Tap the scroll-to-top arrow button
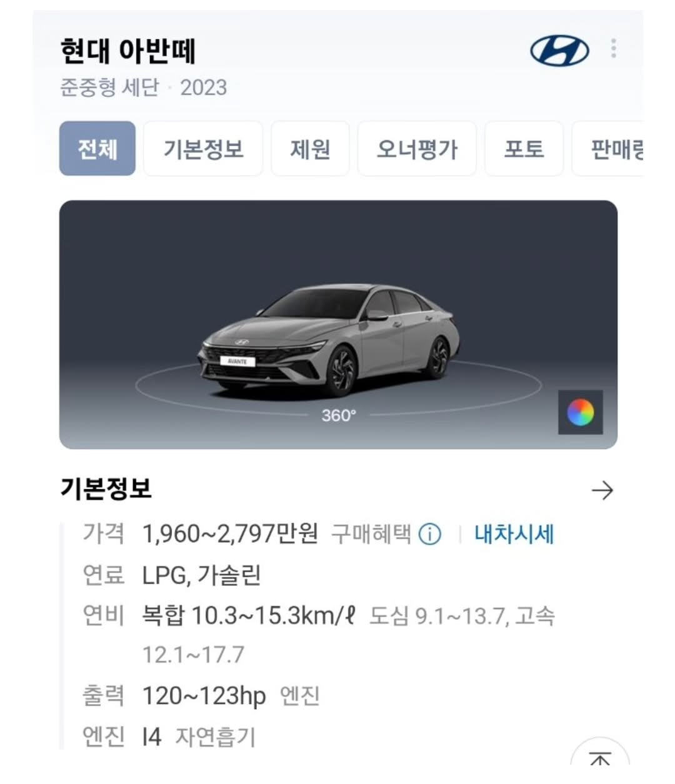 [600, 760]
